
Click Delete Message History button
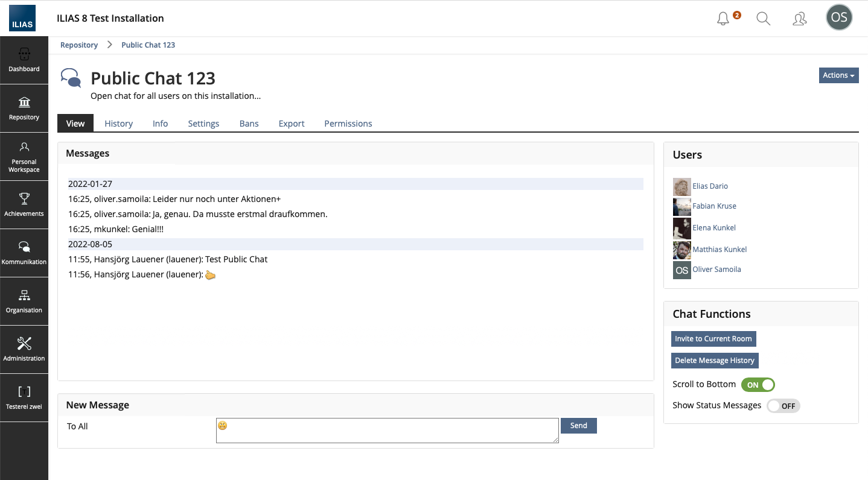(714, 361)
